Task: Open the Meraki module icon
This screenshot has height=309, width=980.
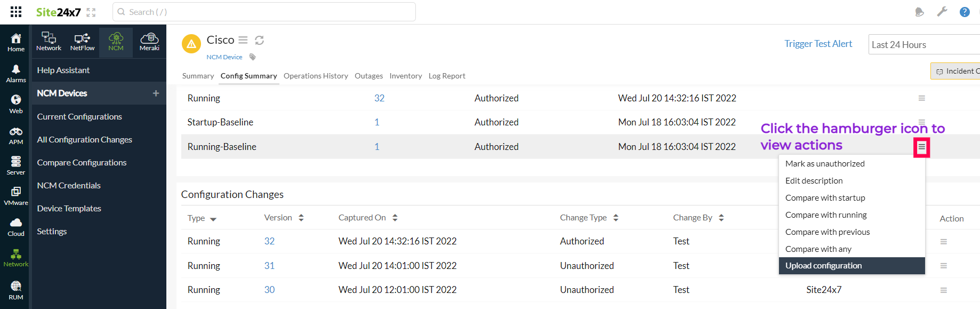Action: click(149, 42)
